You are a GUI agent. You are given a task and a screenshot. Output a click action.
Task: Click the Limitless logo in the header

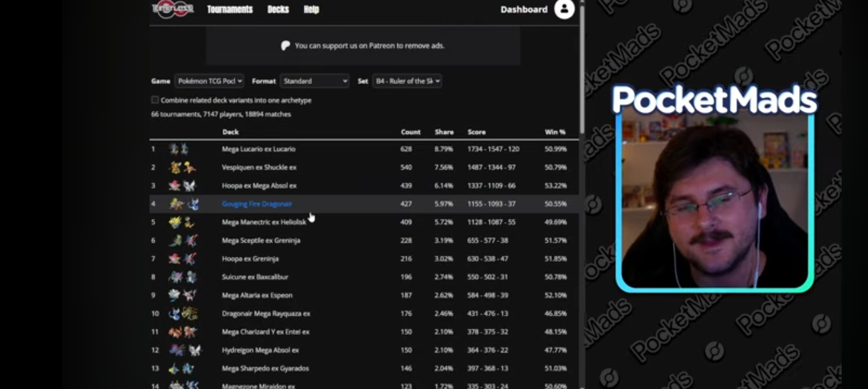click(x=173, y=9)
